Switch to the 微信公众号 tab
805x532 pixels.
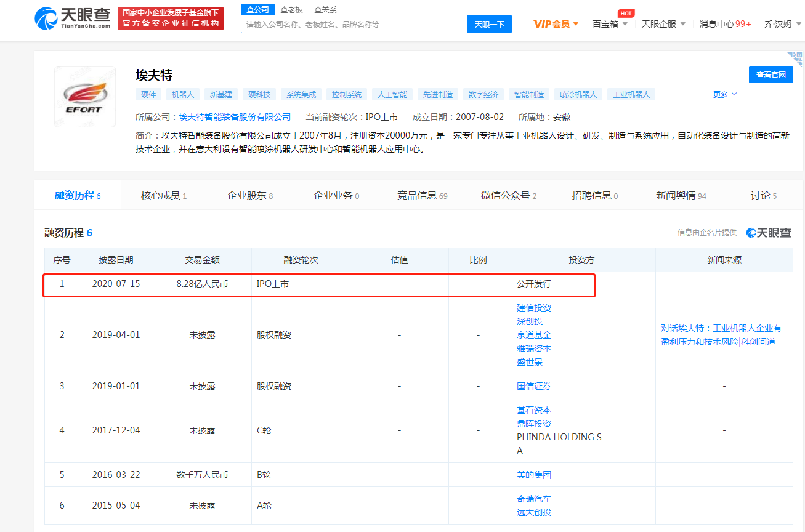click(509, 195)
